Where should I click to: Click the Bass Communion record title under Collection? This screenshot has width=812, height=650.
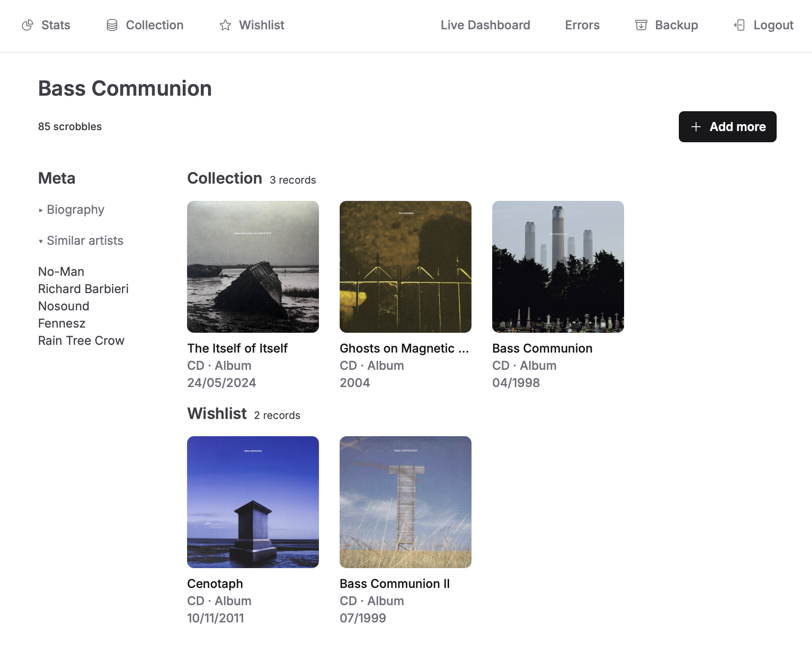[542, 348]
